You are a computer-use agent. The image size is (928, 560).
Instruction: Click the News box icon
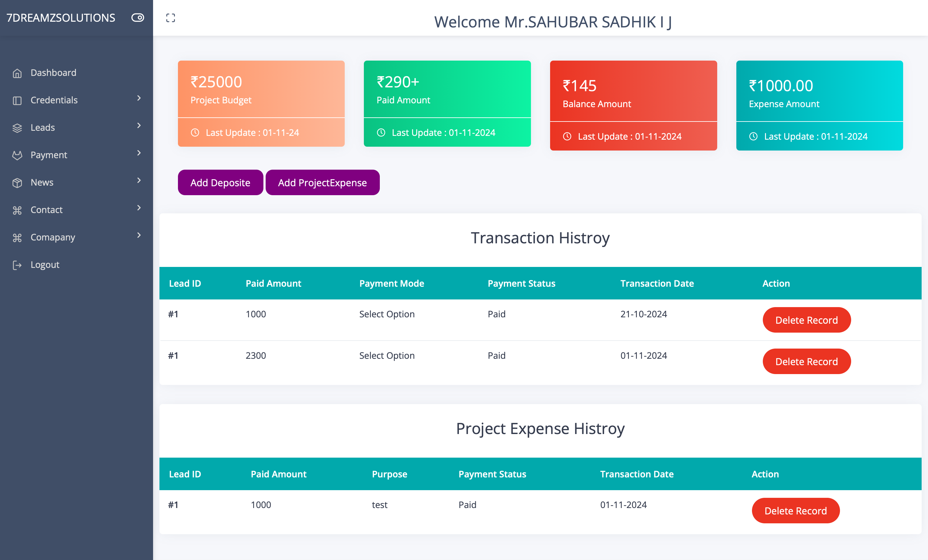click(17, 183)
